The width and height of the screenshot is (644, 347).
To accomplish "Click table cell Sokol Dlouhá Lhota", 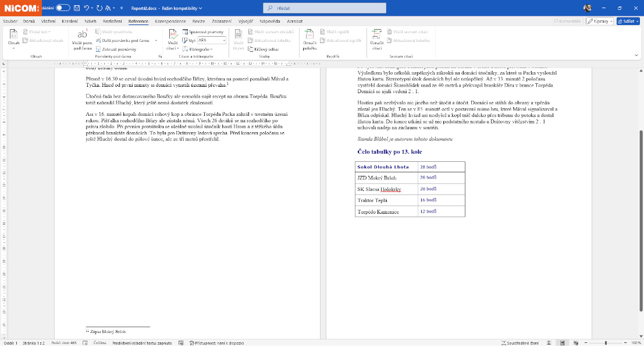I will [386, 167].
